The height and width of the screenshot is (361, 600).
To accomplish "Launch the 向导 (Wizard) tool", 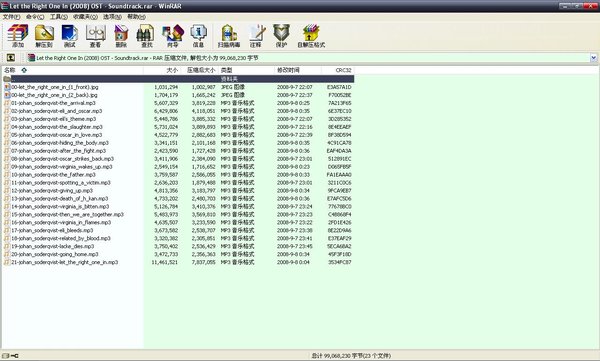I will click(x=173, y=36).
